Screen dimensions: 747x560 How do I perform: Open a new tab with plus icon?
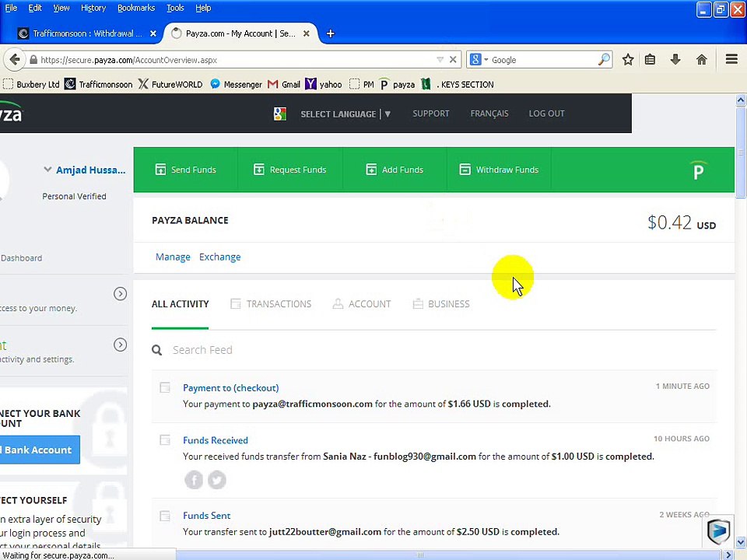click(330, 33)
